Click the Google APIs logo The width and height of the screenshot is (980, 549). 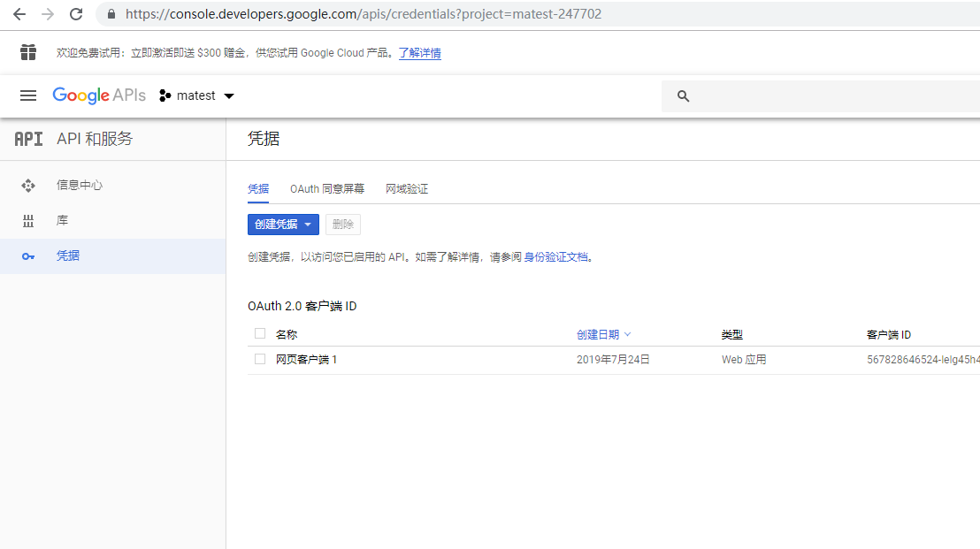[99, 95]
